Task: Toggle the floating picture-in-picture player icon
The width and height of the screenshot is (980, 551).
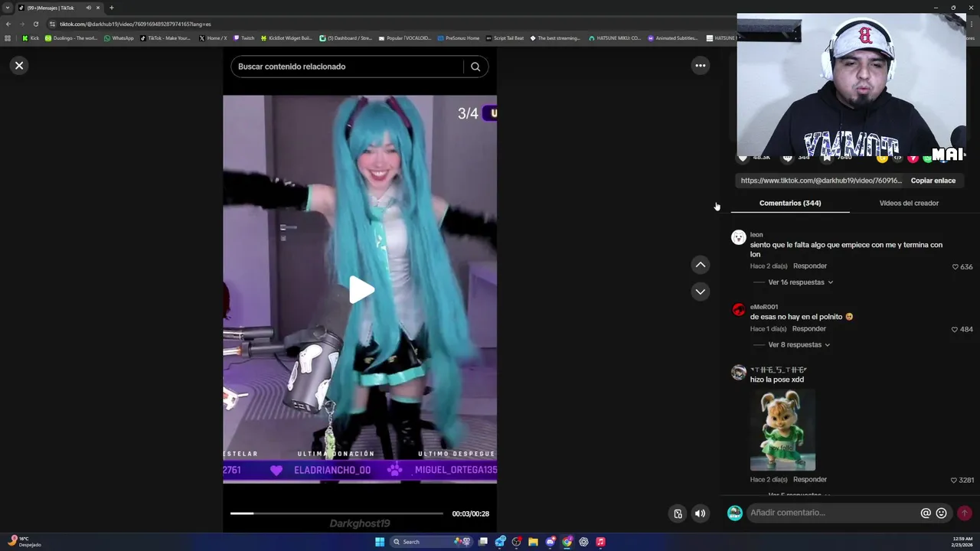Action: (678, 514)
